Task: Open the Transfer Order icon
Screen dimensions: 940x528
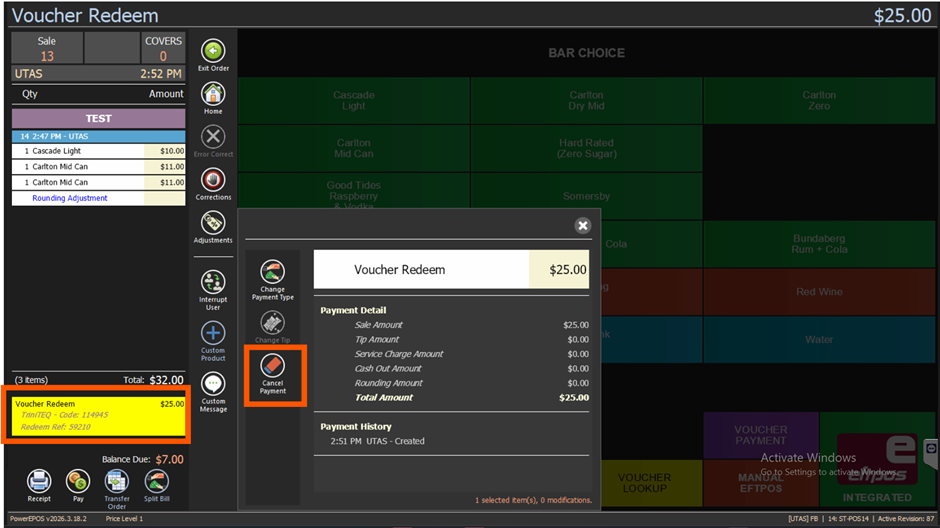Action: click(117, 481)
